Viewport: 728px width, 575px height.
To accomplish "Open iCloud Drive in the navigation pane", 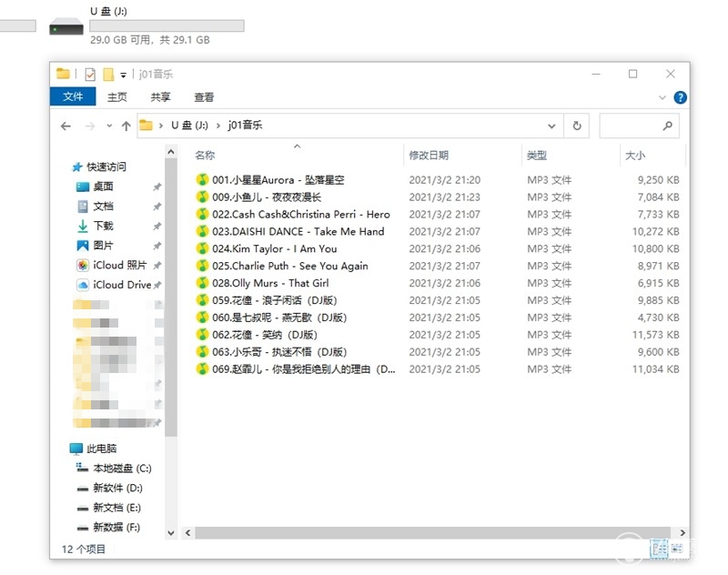I will point(122,285).
